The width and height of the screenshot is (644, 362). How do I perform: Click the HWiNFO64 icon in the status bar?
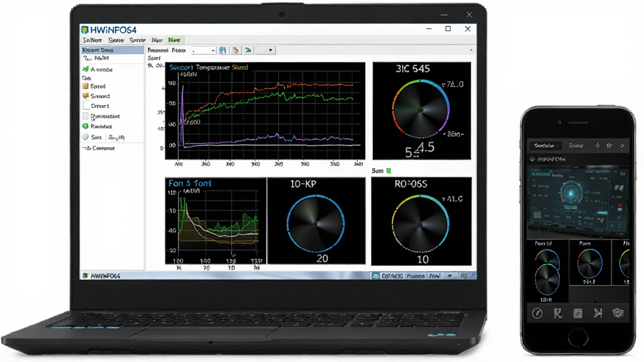(86, 276)
